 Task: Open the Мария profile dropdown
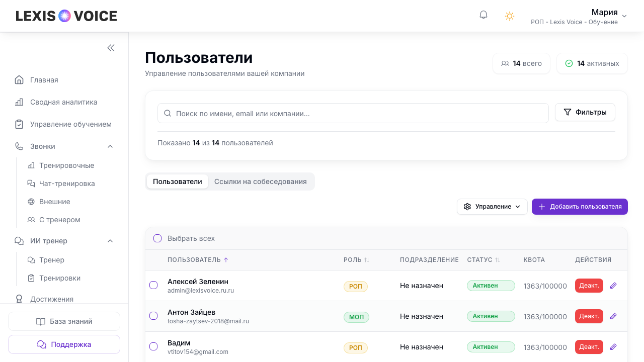(579, 16)
